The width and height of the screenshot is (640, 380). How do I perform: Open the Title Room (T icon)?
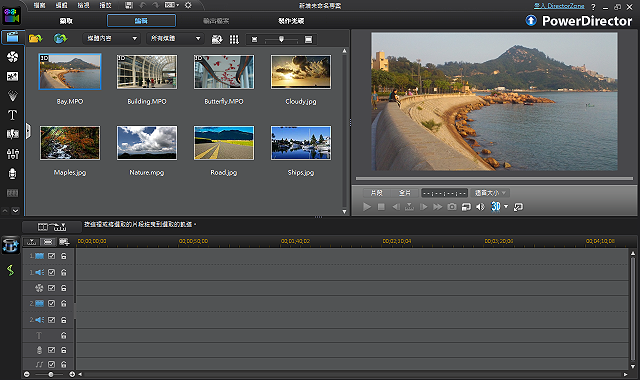click(x=12, y=115)
